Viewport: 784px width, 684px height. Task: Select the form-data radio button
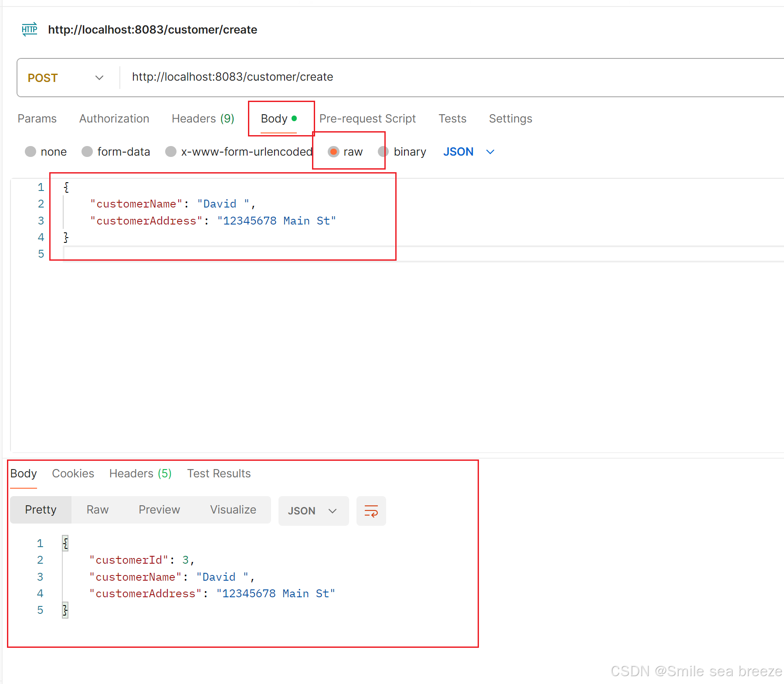coord(87,152)
